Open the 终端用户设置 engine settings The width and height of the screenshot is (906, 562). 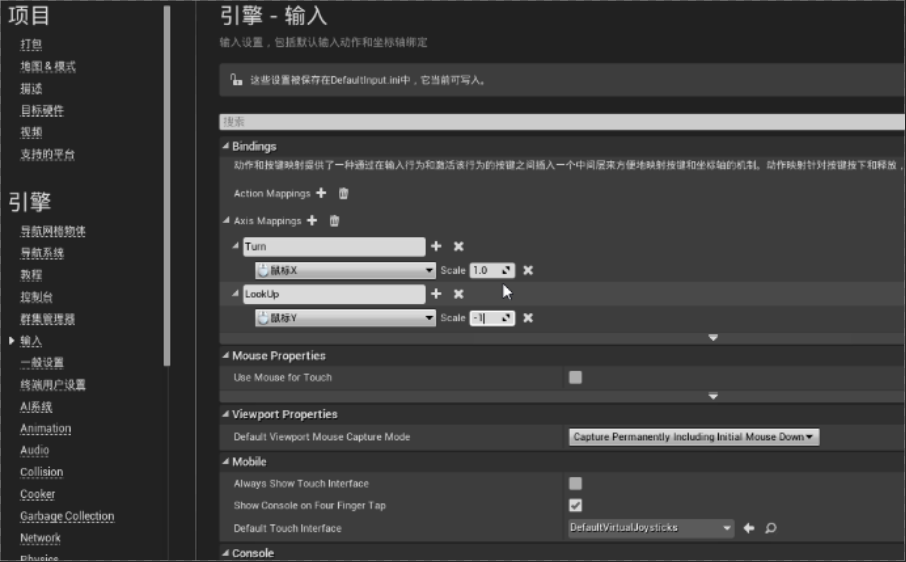click(53, 385)
